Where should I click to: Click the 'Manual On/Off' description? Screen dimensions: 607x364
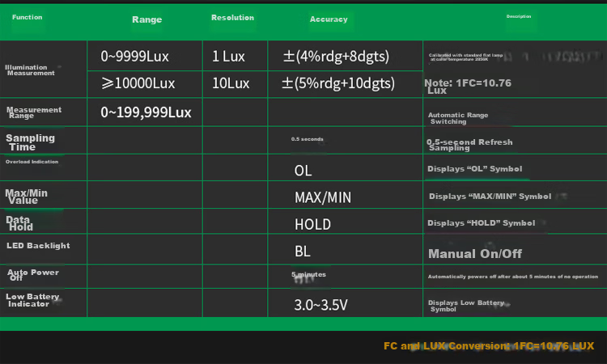pyautogui.click(x=475, y=254)
